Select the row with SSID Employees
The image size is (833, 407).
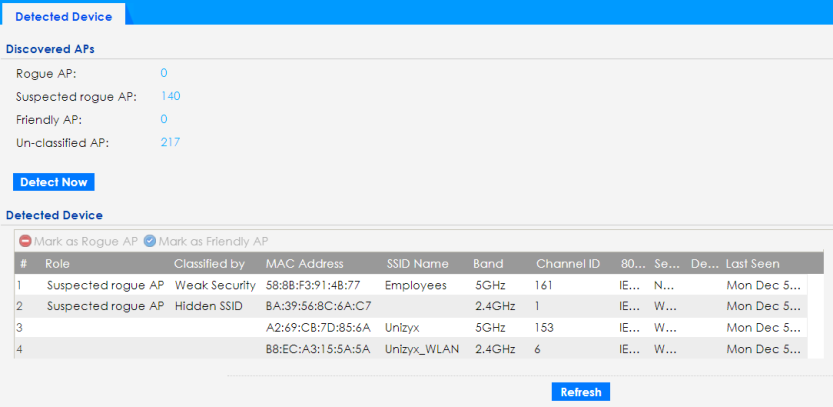pyautogui.click(x=415, y=285)
